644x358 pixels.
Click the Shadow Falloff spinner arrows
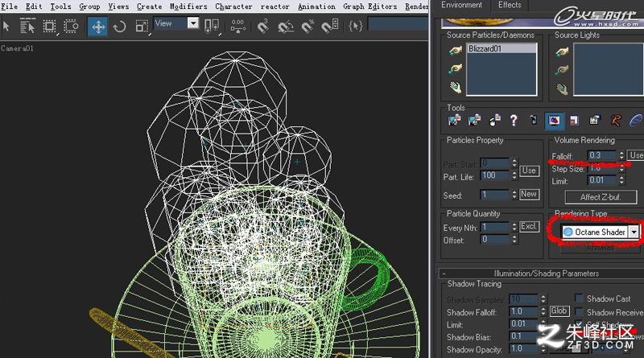click(x=543, y=311)
